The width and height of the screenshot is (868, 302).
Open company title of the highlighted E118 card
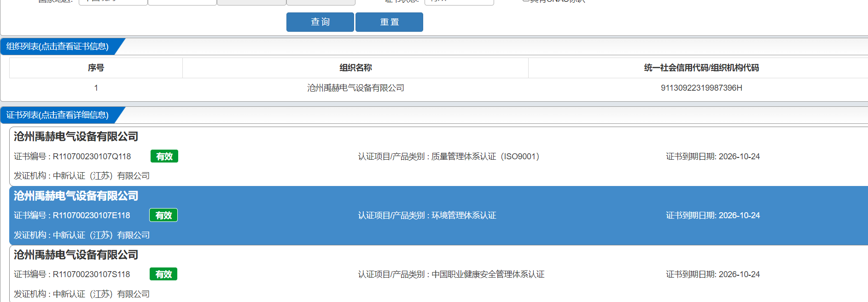76,196
